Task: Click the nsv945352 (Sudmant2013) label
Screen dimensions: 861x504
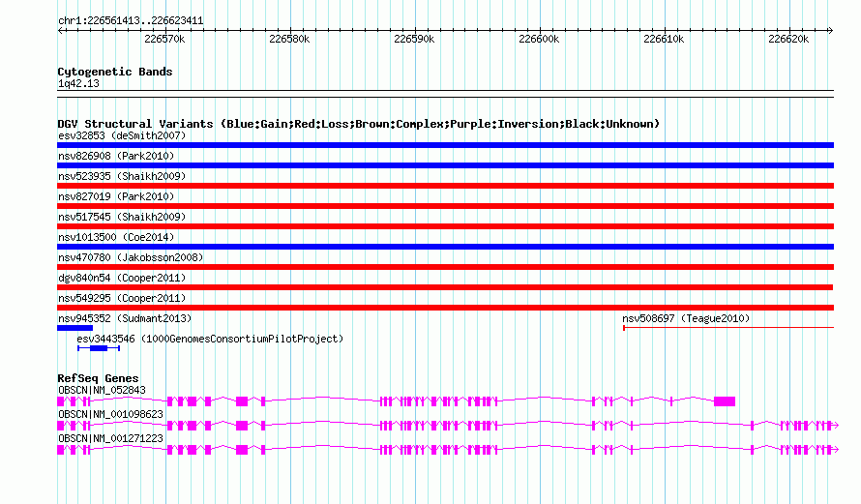Action: click(125, 318)
